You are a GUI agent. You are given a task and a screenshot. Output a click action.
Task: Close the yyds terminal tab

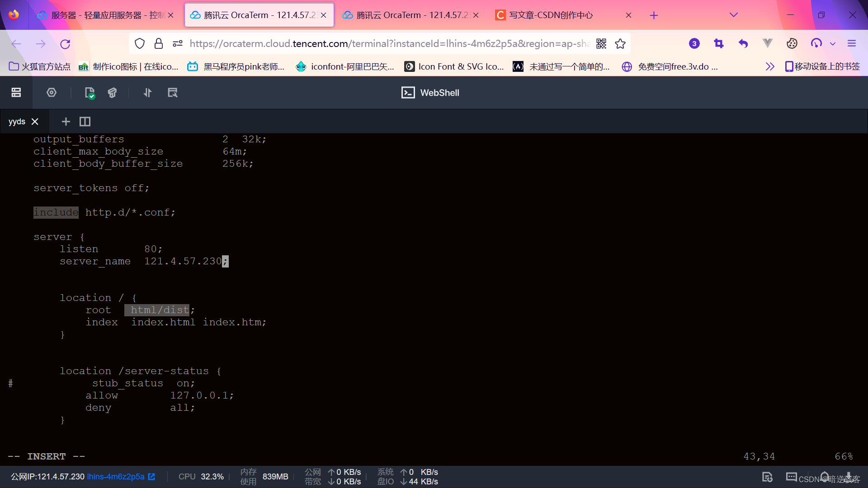tap(35, 122)
